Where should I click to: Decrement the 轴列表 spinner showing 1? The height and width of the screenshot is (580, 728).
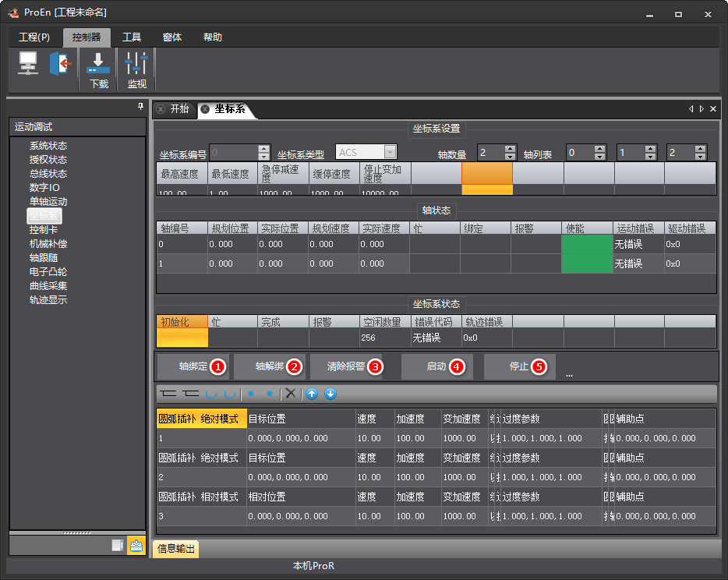(650, 157)
